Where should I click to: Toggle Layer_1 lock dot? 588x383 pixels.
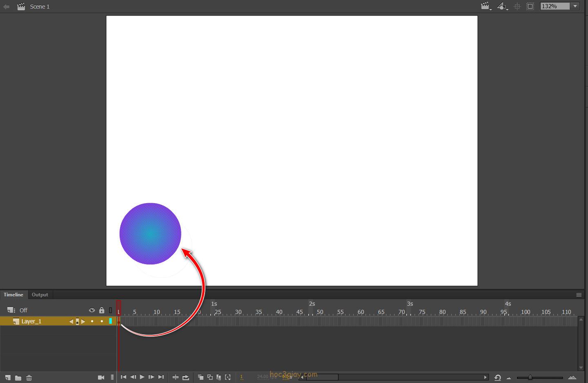pyautogui.click(x=102, y=321)
